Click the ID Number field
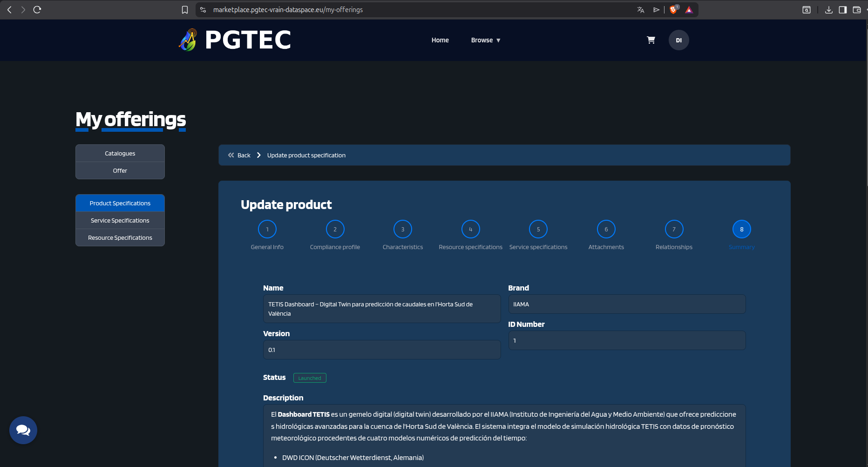The width and height of the screenshot is (868, 467). [x=627, y=340]
